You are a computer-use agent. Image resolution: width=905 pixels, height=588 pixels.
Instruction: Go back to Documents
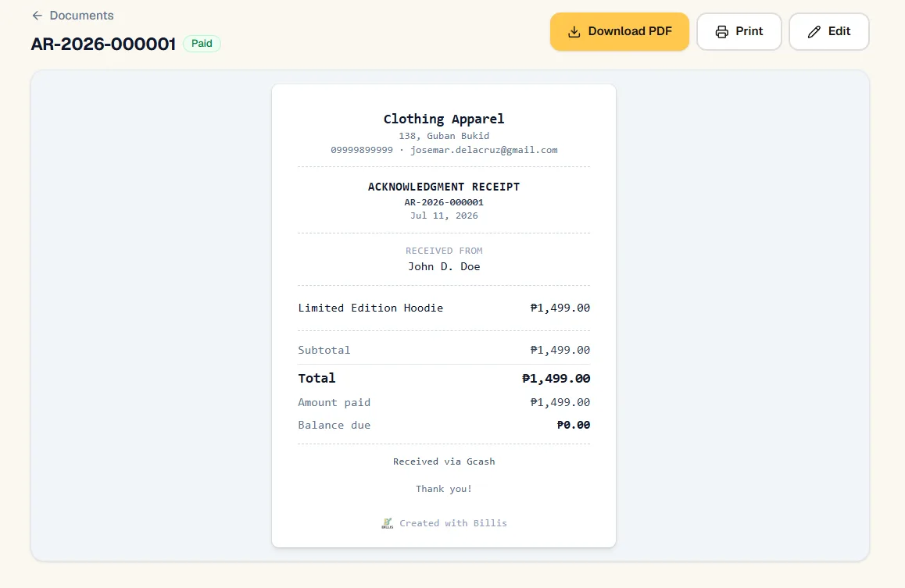(x=73, y=16)
